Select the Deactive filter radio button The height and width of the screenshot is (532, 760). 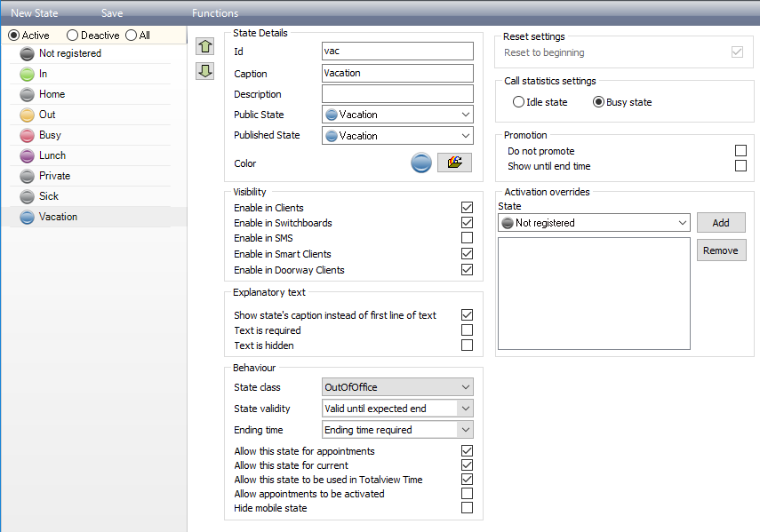(x=72, y=36)
